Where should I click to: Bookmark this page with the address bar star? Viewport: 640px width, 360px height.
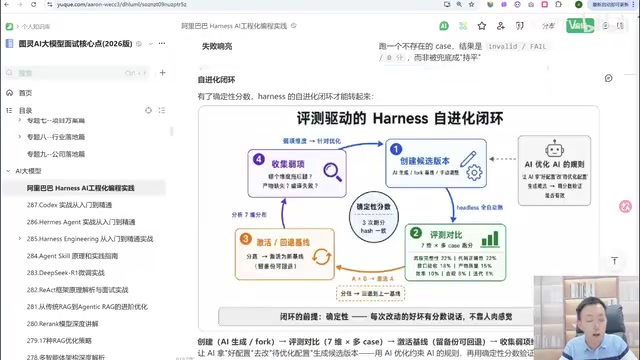472,4
